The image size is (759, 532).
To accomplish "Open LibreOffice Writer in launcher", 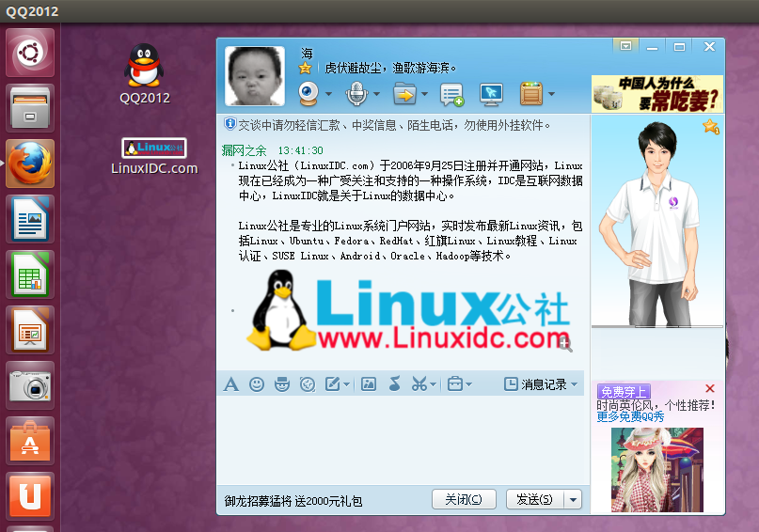I will point(30,219).
